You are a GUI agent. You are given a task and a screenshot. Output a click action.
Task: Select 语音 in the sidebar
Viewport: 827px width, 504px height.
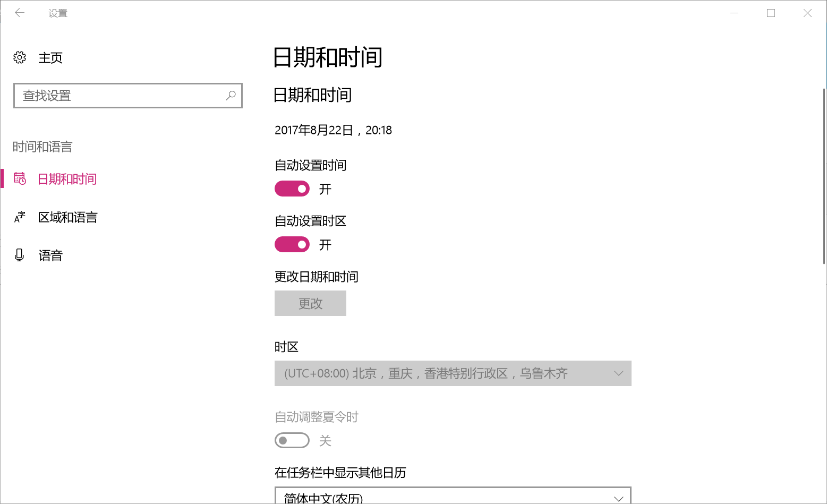pyautogui.click(x=50, y=255)
